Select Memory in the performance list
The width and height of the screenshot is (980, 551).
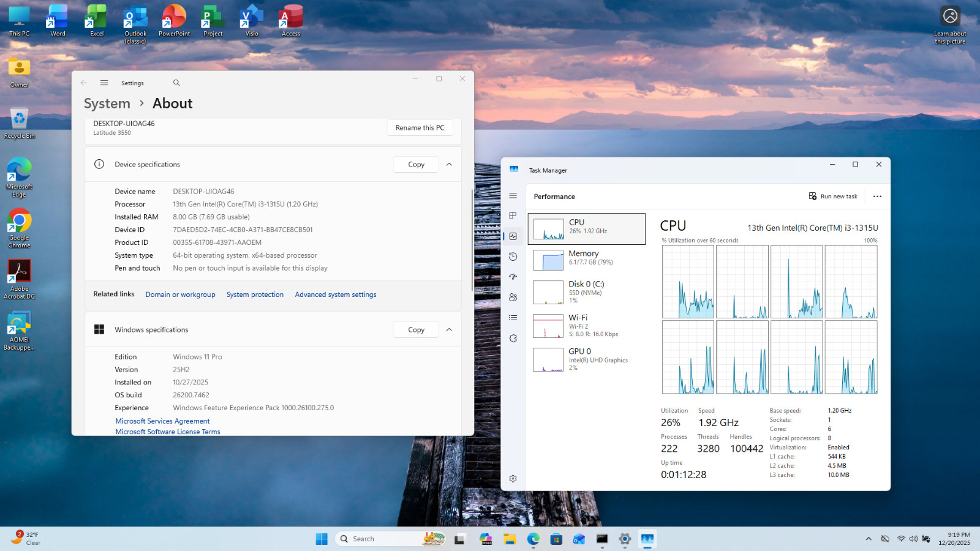click(587, 260)
